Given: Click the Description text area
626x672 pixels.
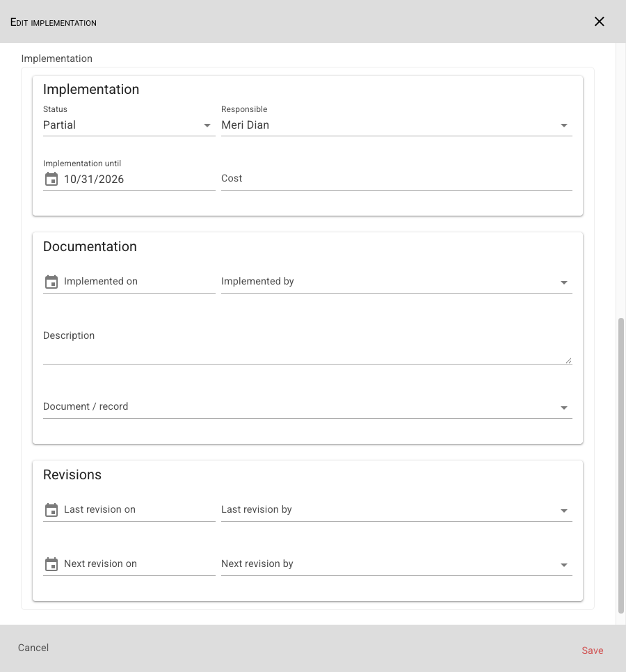Looking at the screenshot, I should click(307, 345).
